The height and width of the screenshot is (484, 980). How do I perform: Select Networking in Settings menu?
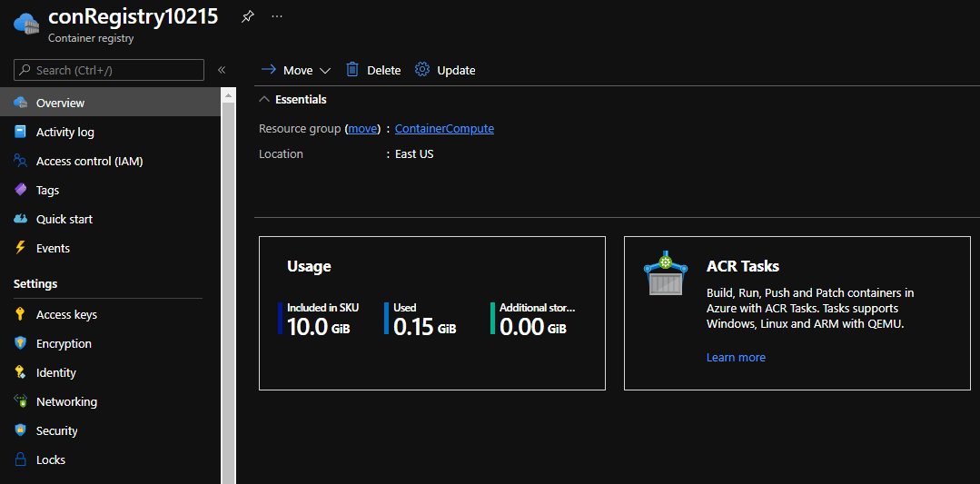(x=66, y=401)
